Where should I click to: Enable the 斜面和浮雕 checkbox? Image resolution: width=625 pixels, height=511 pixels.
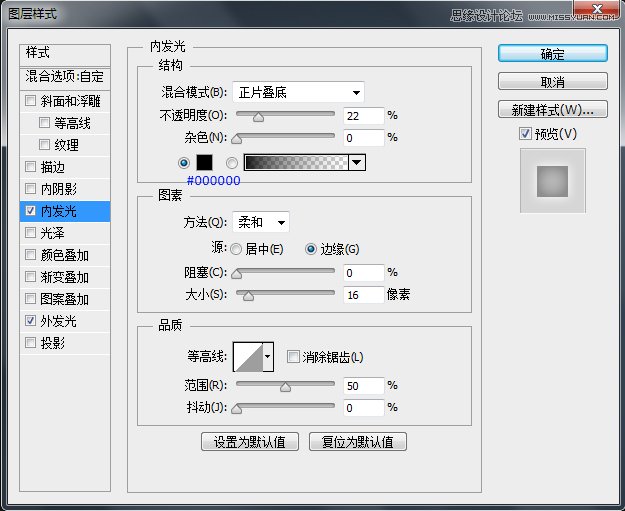coord(31,101)
